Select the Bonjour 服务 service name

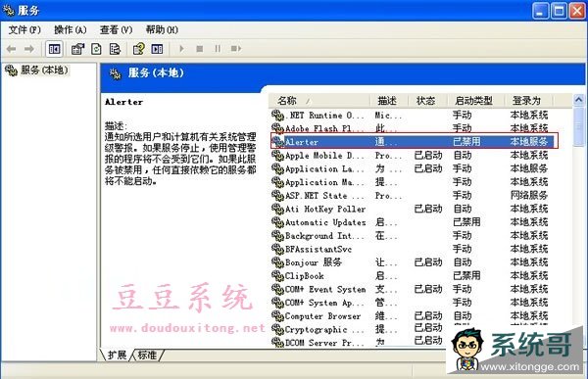point(314,262)
